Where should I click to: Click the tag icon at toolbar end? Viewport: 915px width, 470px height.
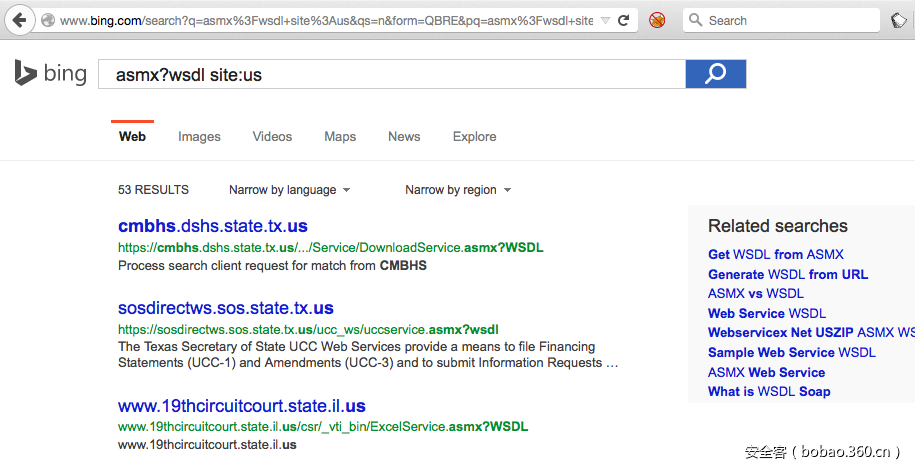pos(899,20)
